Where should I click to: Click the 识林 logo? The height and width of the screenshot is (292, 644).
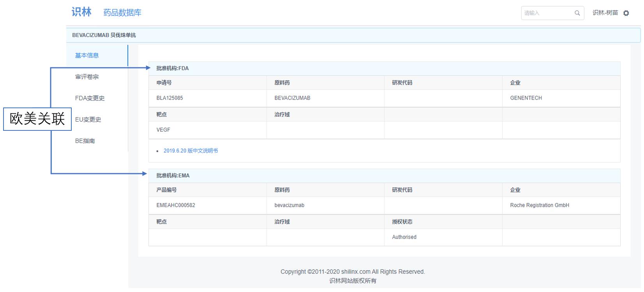81,12
